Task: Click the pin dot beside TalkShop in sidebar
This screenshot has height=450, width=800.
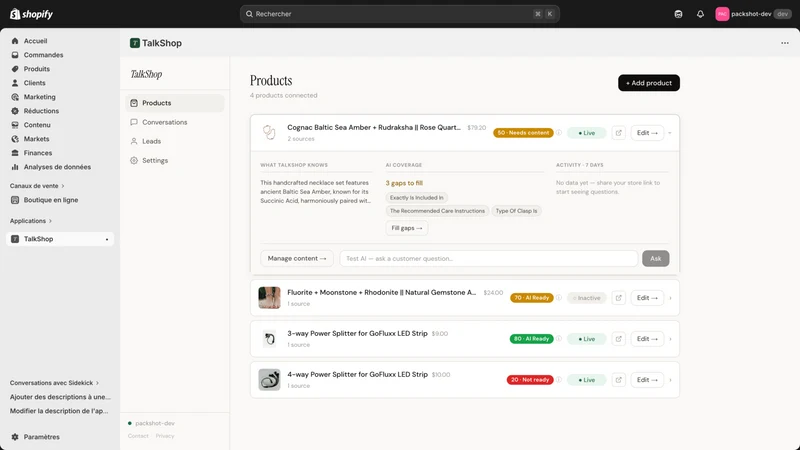Action: (107, 239)
